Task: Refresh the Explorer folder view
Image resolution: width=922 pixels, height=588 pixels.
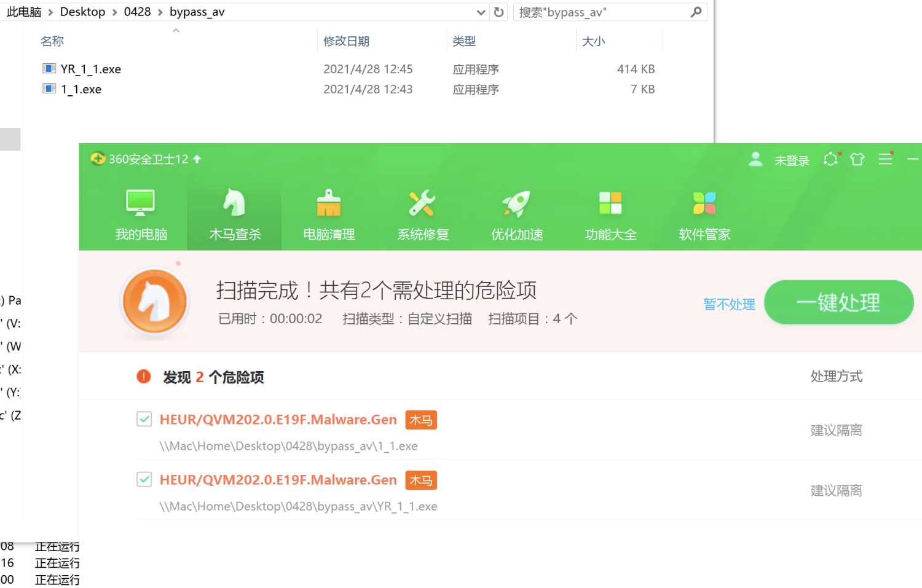Action: click(499, 12)
